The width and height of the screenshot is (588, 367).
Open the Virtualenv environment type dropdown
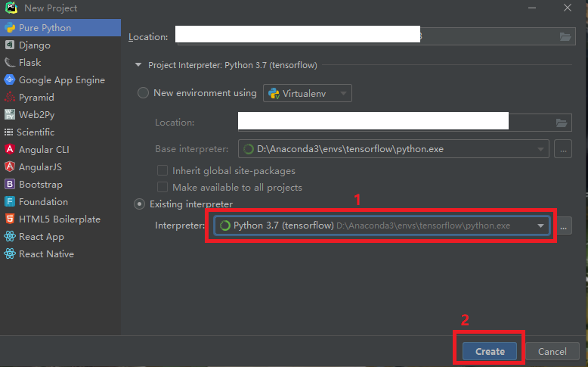tap(308, 93)
